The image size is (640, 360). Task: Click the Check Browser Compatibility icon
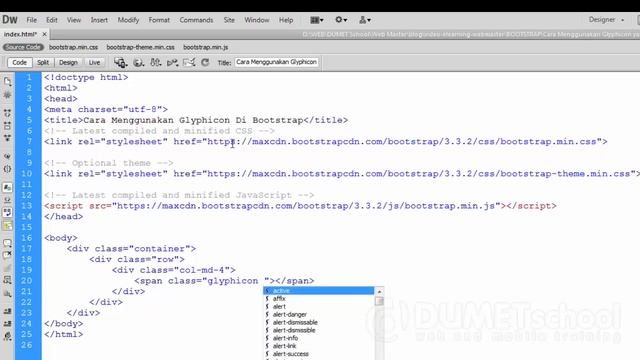(189, 62)
